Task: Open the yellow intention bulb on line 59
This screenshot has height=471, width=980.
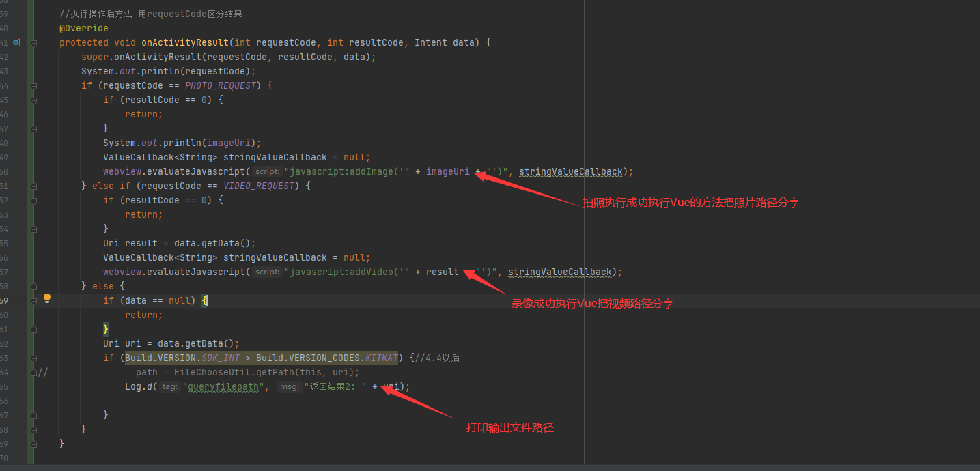Action: 46,298
